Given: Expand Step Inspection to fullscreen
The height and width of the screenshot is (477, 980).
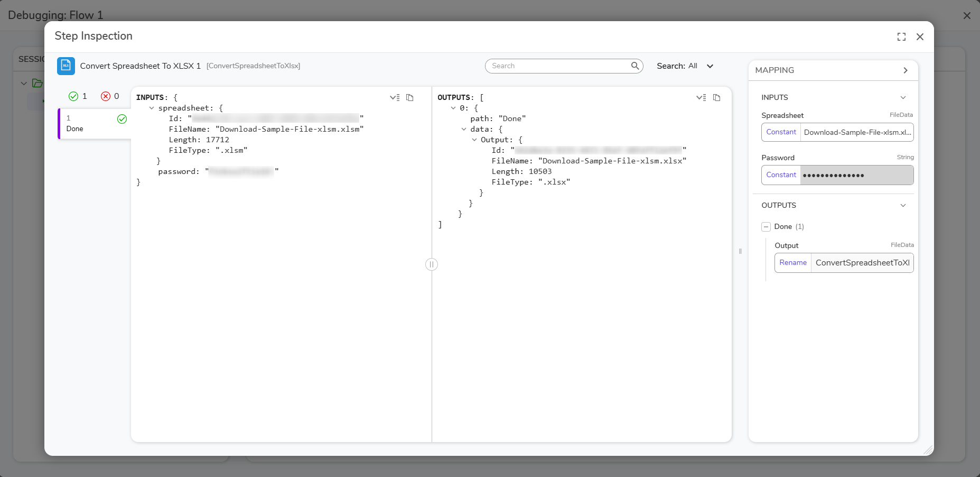Looking at the screenshot, I should click(x=901, y=36).
